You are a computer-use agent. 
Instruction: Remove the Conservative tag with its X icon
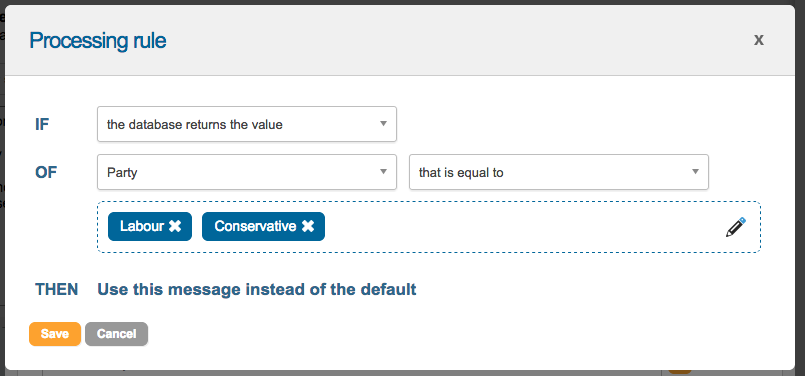(308, 227)
